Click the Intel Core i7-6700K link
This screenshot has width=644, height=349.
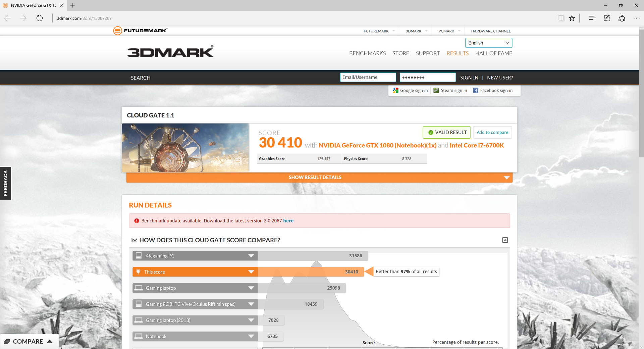(x=477, y=145)
